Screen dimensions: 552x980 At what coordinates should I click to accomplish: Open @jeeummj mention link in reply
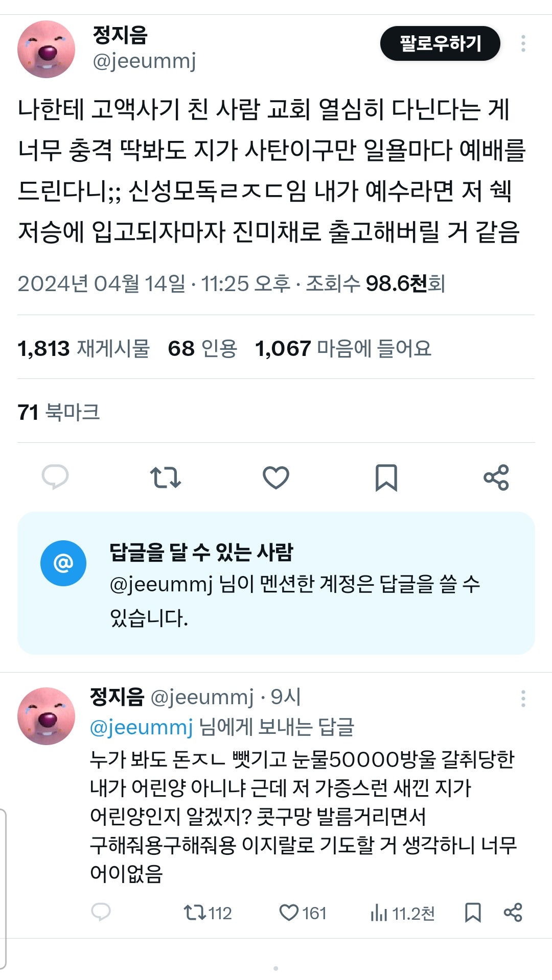click(141, 727)
